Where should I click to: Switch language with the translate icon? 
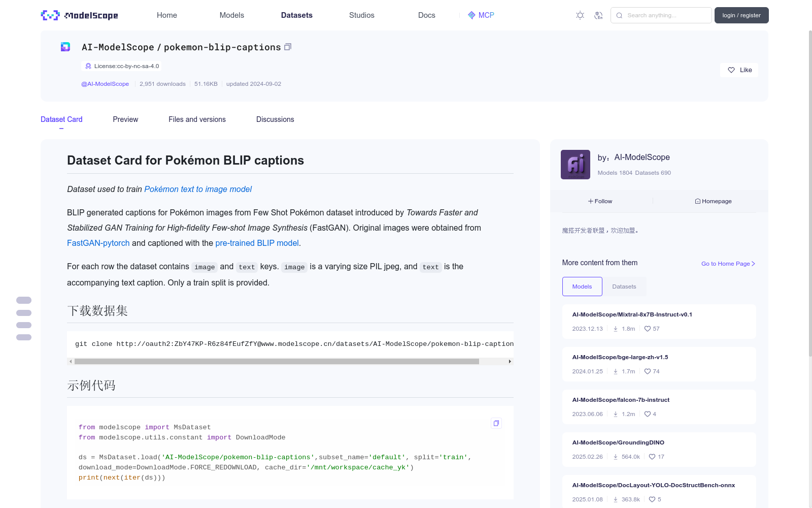tap(598, 15)
